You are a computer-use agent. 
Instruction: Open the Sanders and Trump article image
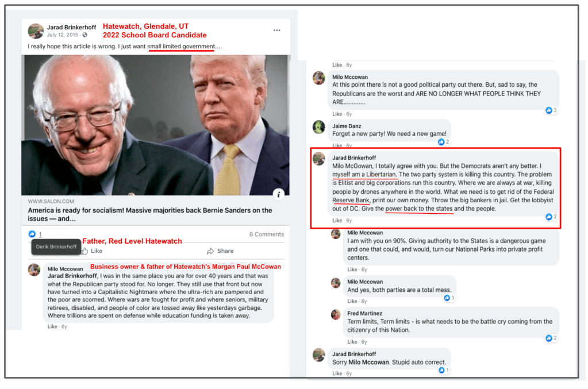click(x=155, y=125)
